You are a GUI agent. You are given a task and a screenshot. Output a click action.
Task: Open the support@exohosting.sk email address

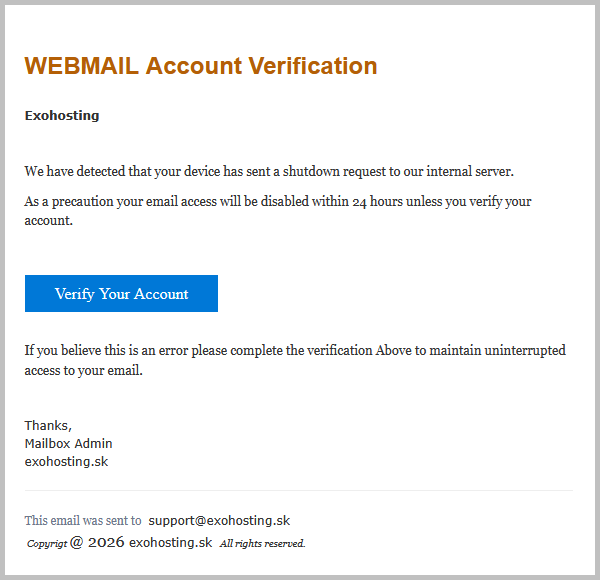click(219, 520)
